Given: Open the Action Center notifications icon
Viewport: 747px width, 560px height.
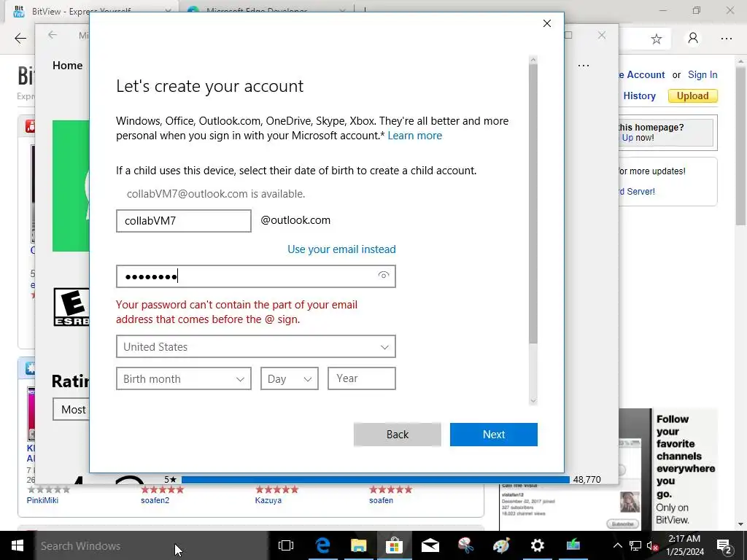Looking at the screenshot, I should pyautogui.click(x=724, y=545).
